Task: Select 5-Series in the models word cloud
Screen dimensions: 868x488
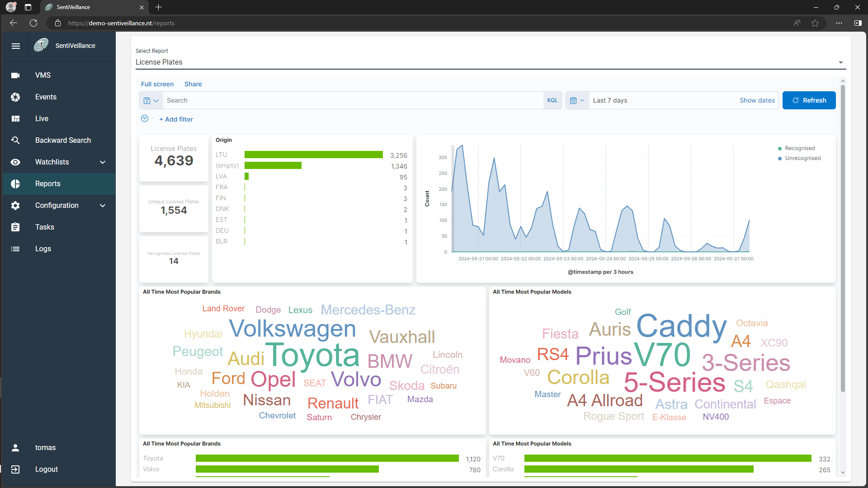Action: tap(674, 382)
